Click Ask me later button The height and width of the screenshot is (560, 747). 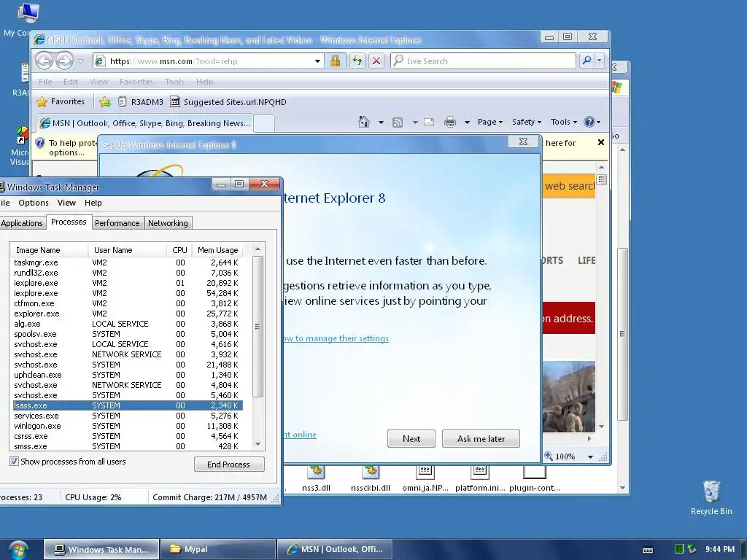(481, 438)
